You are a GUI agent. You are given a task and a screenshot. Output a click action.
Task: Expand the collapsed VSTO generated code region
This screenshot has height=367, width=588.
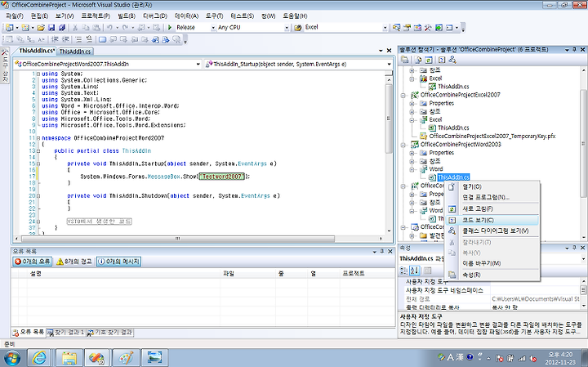38,222
